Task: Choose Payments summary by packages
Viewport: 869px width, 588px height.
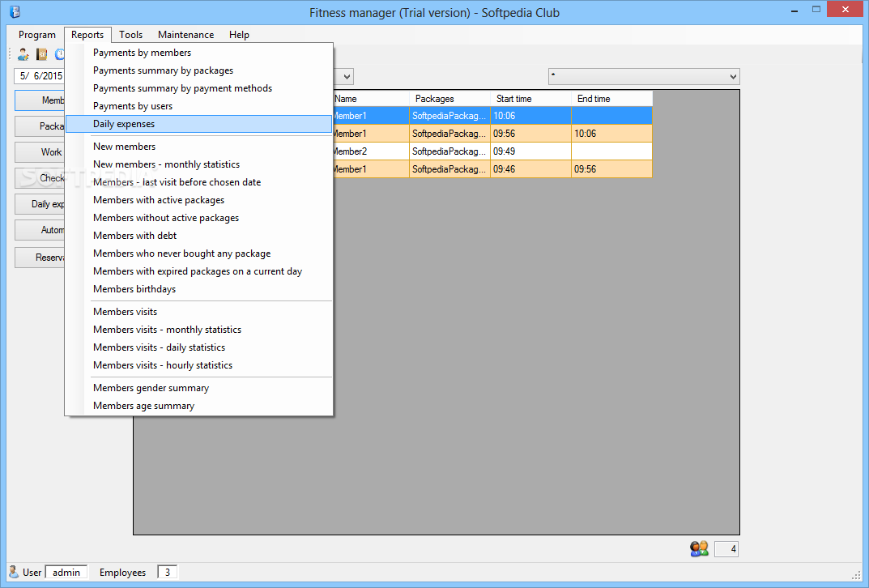Action: coord(199,70)
